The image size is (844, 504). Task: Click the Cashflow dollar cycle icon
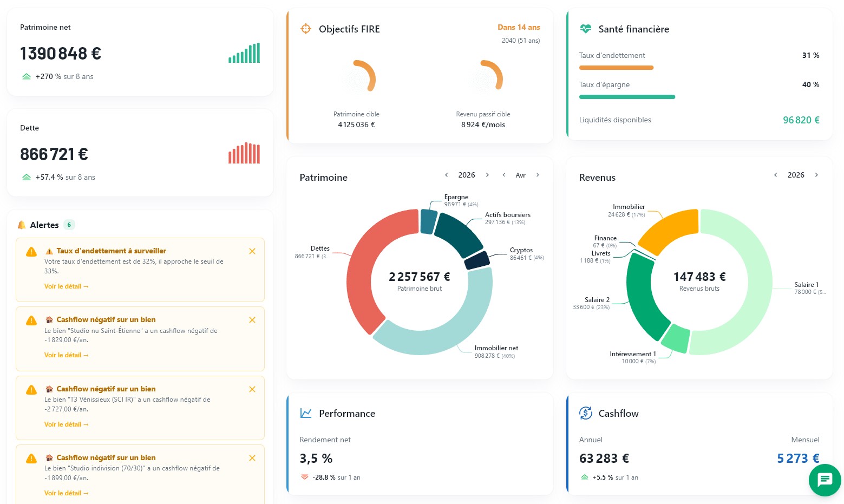pyautogui.click(x=585, y=413)
